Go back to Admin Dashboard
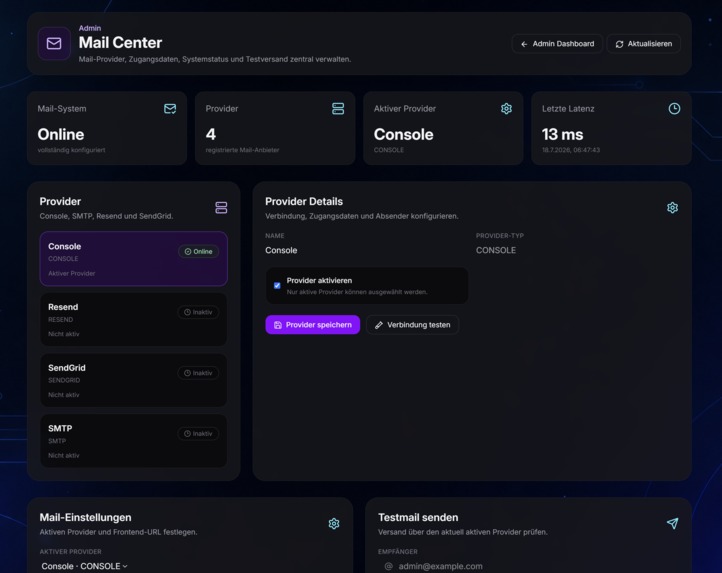 click(x=557, y=44)
